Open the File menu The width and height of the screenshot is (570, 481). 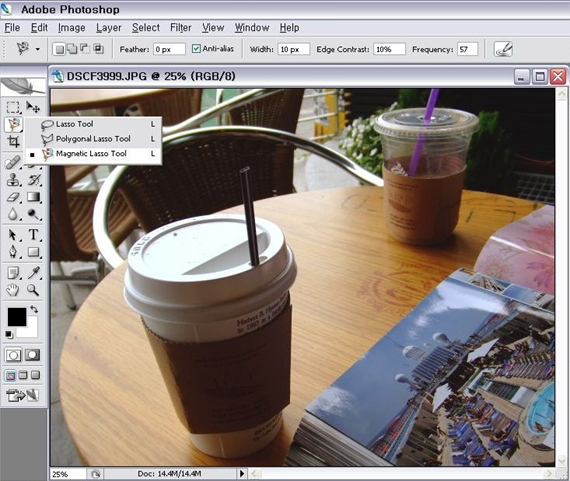point(12,28)
